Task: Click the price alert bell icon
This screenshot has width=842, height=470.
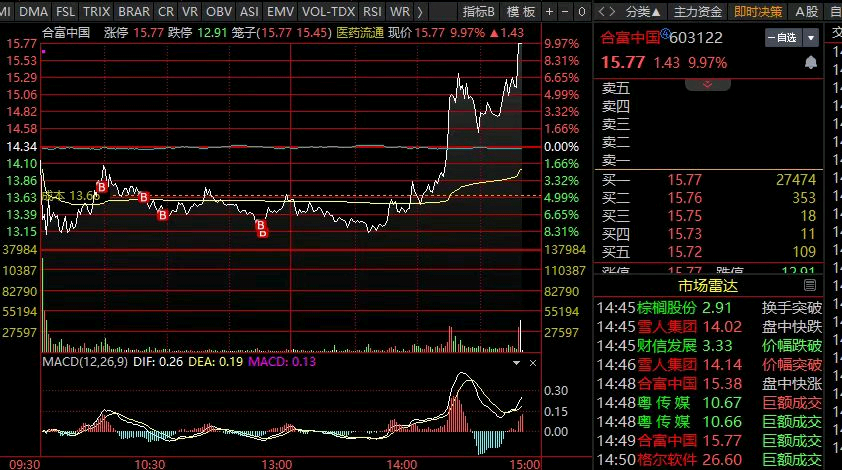Action: pos(811,62)
